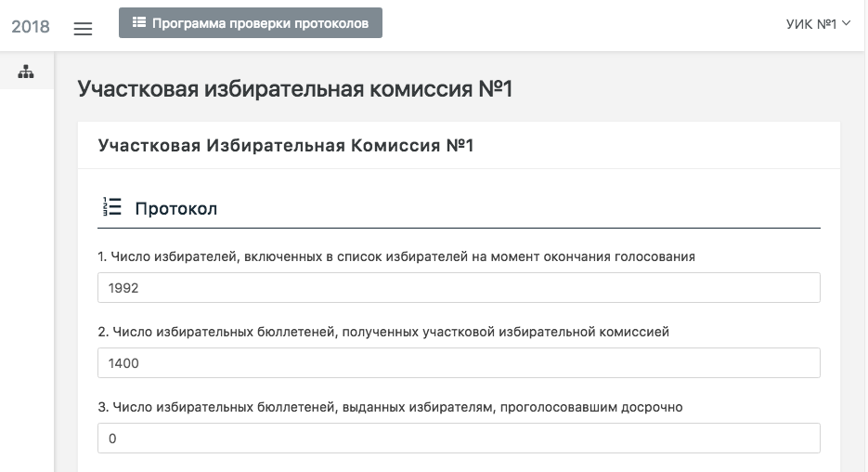The height and width of the screenshot is (472, 868).
Task: Click the empty top navbar space before УИК №1
Action: pos(576,25)
